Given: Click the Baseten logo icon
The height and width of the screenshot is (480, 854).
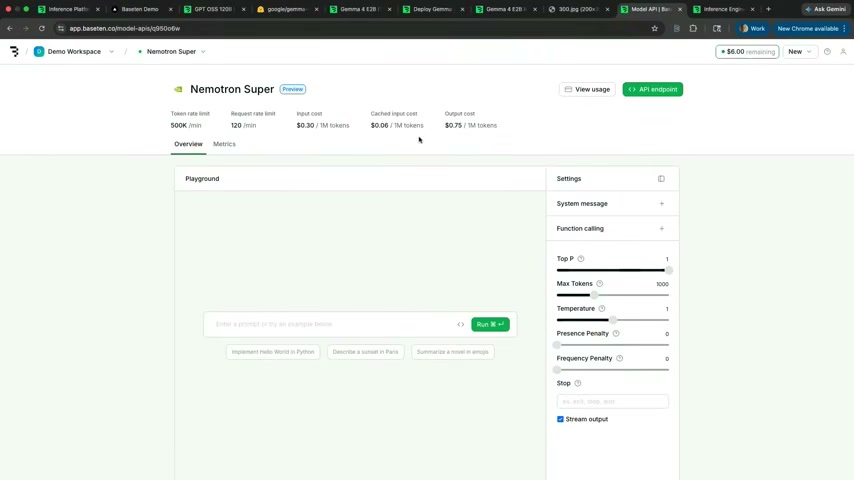Looking at the screenshot, I should point(14,51).
